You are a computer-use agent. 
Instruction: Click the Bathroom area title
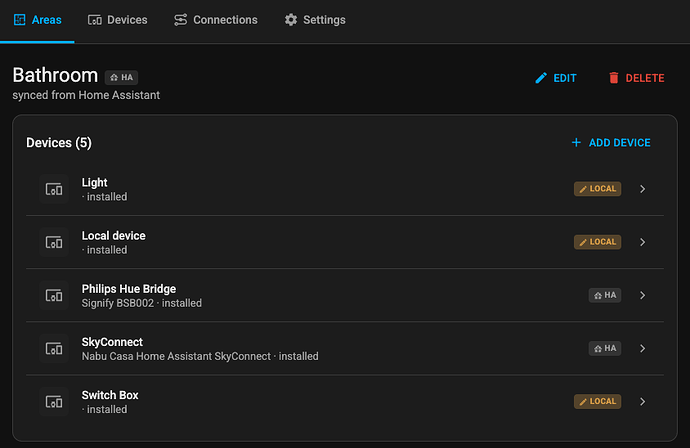[x=55, y=75]
